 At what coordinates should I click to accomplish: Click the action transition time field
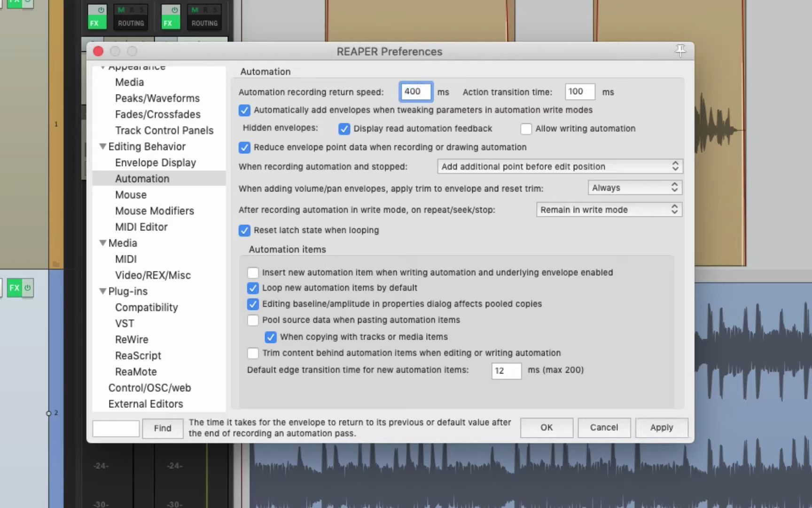(579, 92)
